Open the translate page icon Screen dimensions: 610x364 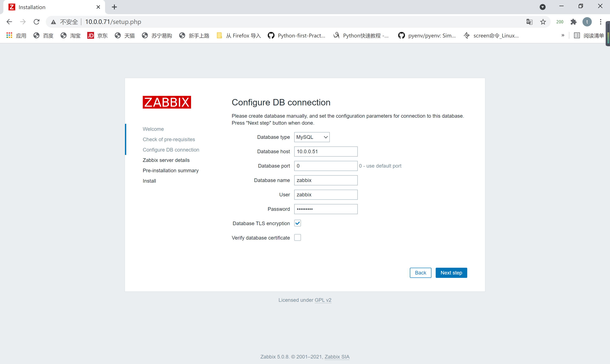click(x=529, y=22)
